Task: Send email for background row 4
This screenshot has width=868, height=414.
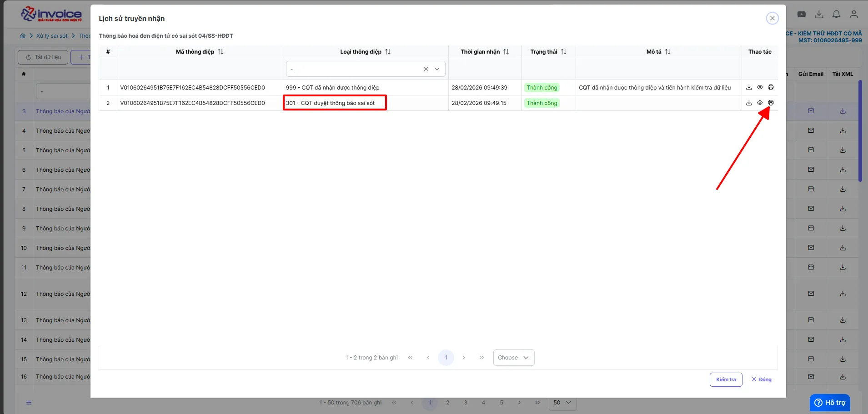Action: pyautogui.click(x=811, y=130)
